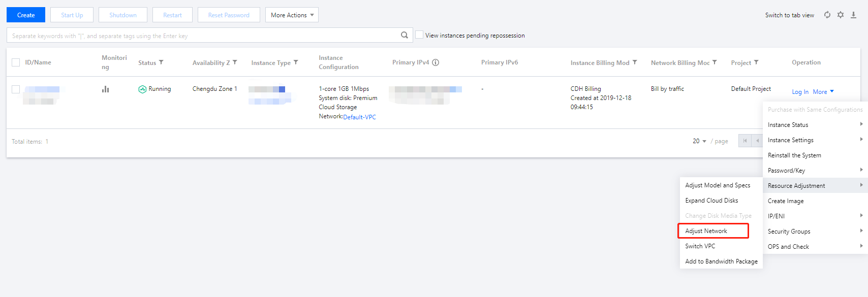Open the items per page dropdown
Screen dimensions: 868x297
pos(699,141)
